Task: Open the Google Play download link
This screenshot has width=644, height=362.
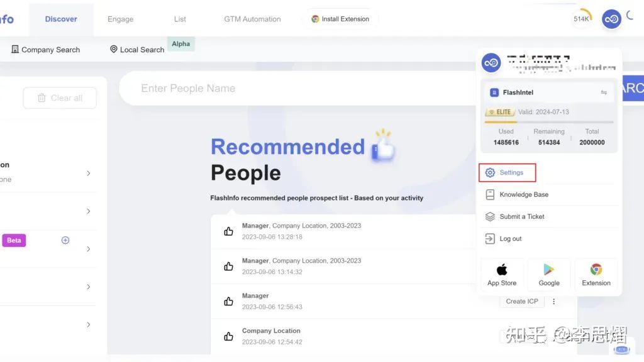Action: pyautogui.click(x=548, y=273)
